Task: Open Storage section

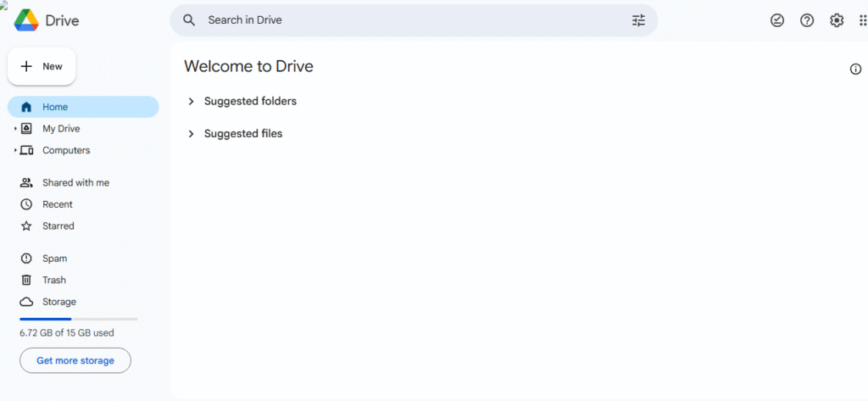Action: [x=83, y=302]
